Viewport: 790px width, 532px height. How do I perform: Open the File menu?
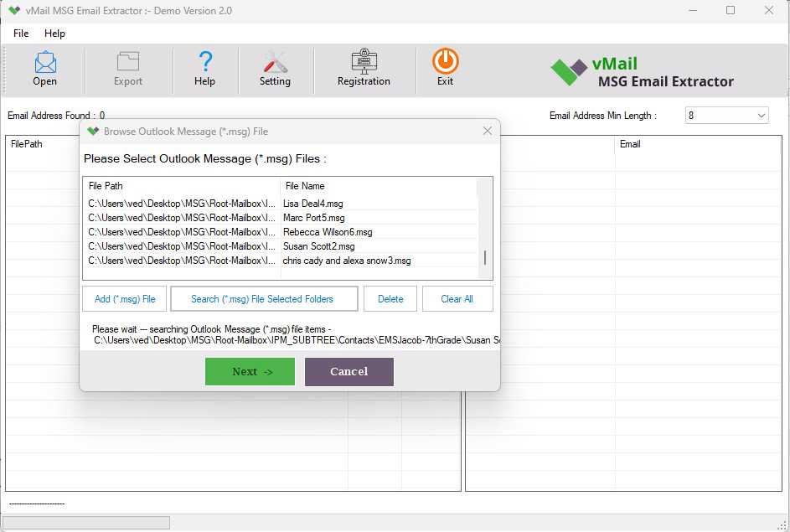[x=21, y=34]
